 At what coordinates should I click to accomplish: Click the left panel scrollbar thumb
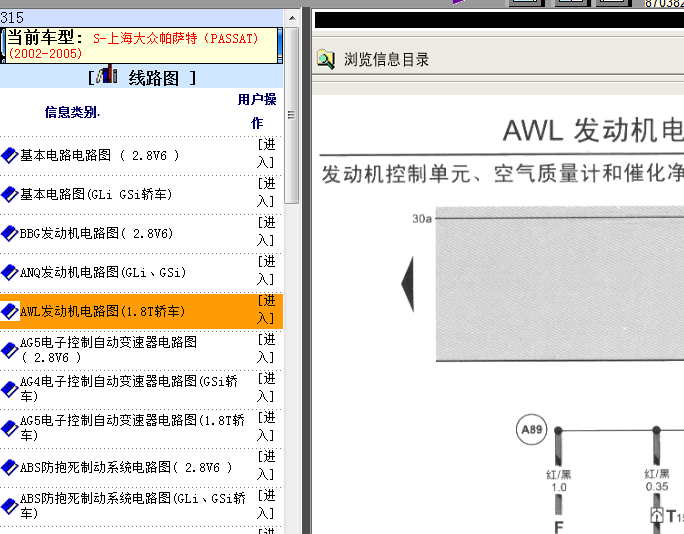[x=292, y=115]
